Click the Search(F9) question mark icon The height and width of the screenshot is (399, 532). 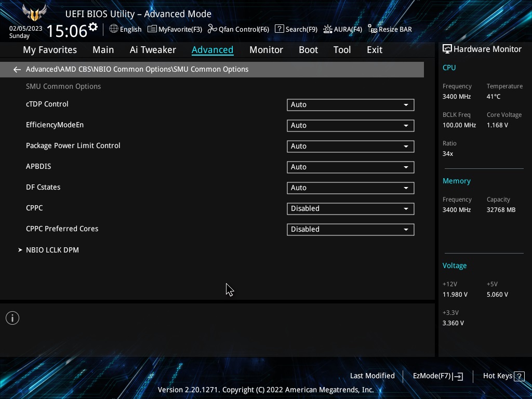coord(279,29)
